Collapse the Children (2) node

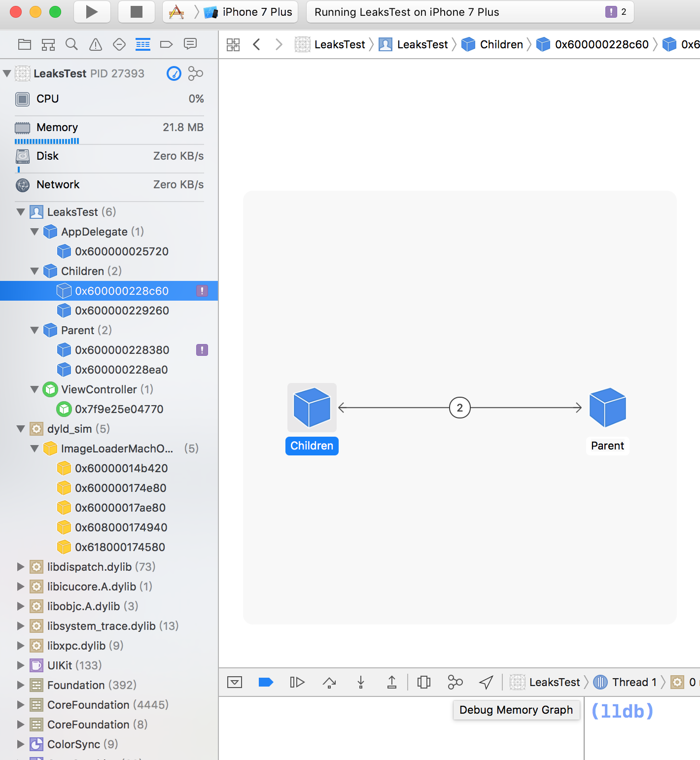(x=35, y=271)
